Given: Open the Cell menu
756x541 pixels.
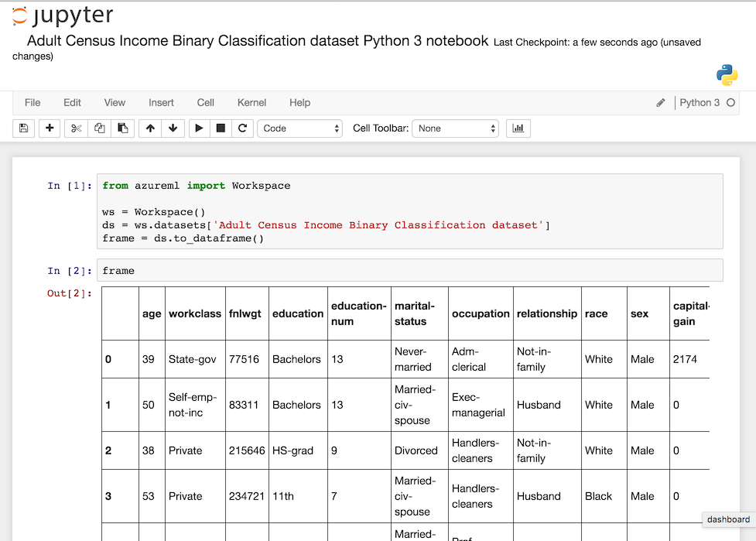Looking at the screenshot, I should pos(205,103).
